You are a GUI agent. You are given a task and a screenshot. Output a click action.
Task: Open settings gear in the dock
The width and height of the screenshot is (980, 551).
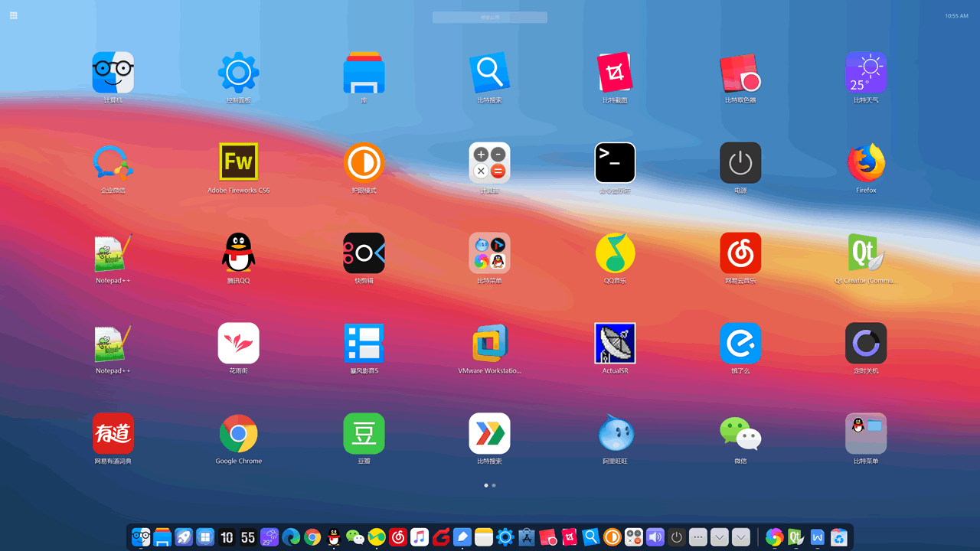point(505,537)
